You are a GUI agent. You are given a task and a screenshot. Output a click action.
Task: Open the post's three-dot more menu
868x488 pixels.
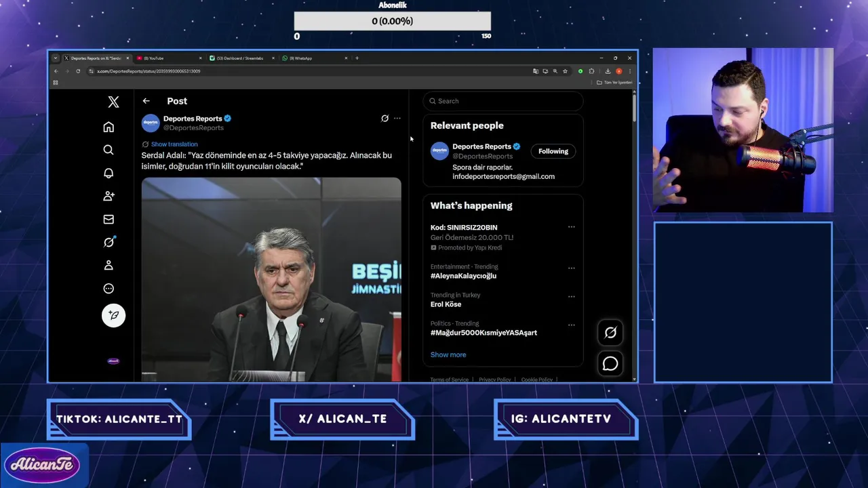click(x=397, y=118)
